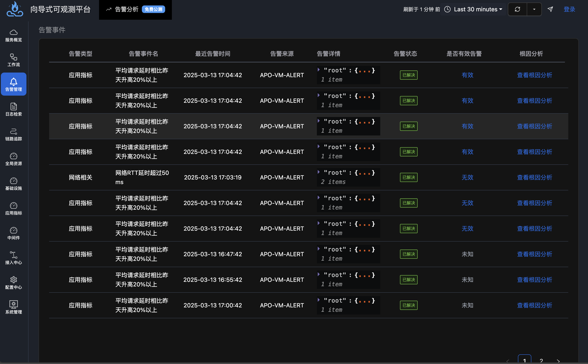The image size is (588, 364).
Task: Expand root JSON in 17:00:42 alert row
Action: pos(319,300)
